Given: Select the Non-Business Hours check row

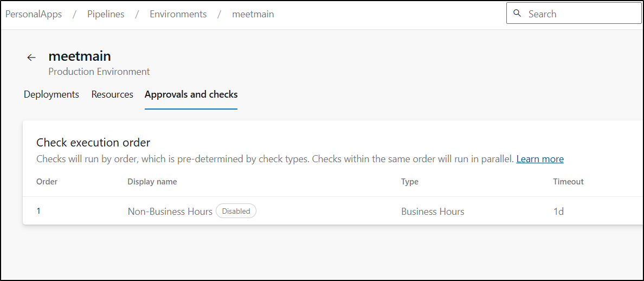Looking at the screenshot, I should (333, 211).
